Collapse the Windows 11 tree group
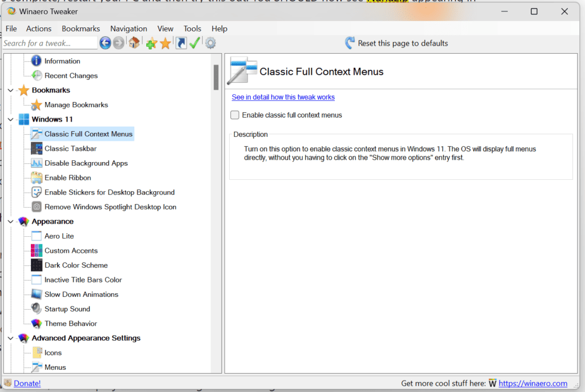 click(10, 119)
